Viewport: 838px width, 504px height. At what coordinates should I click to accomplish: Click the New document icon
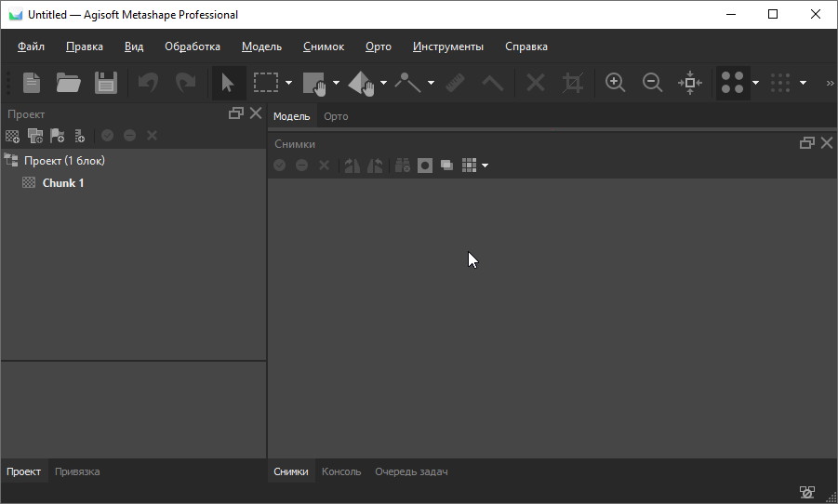[32, 83]
